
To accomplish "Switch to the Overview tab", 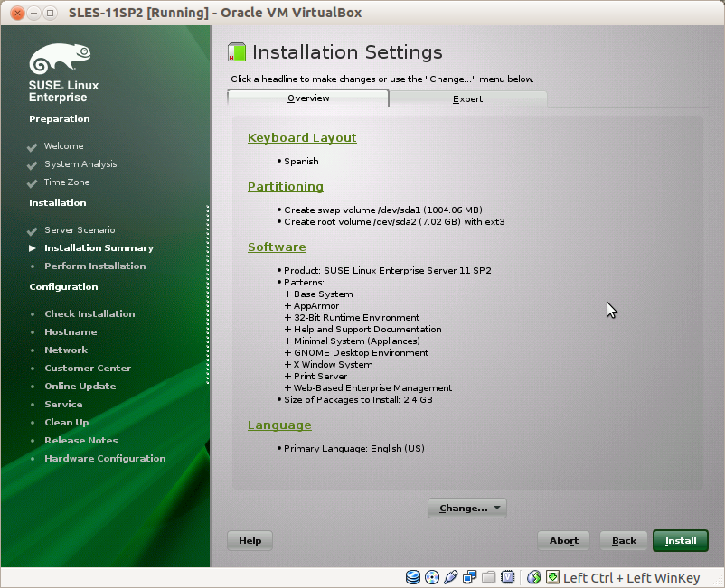I will click(308, 98).
